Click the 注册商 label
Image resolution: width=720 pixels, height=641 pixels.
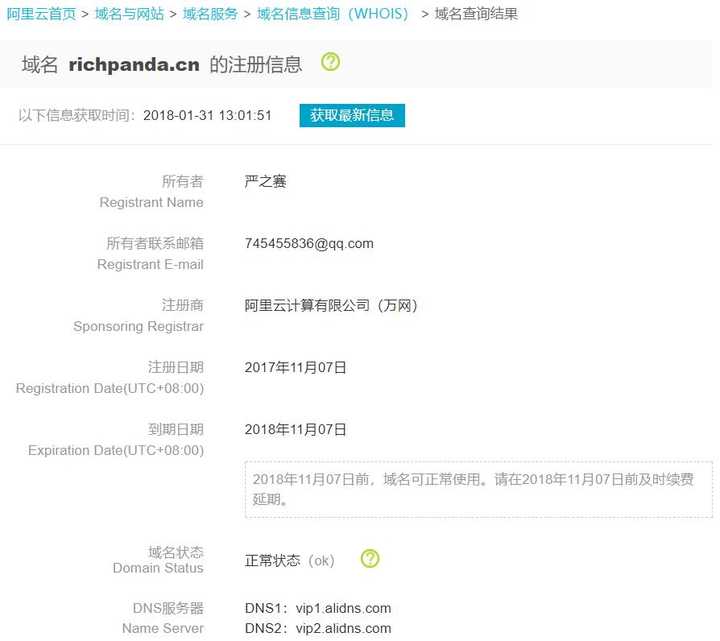tap(182, 305)
